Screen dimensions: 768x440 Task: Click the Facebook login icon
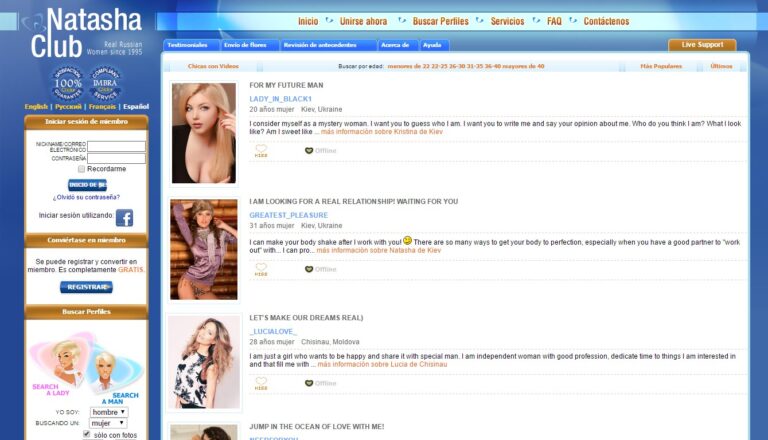pos(124,218)
